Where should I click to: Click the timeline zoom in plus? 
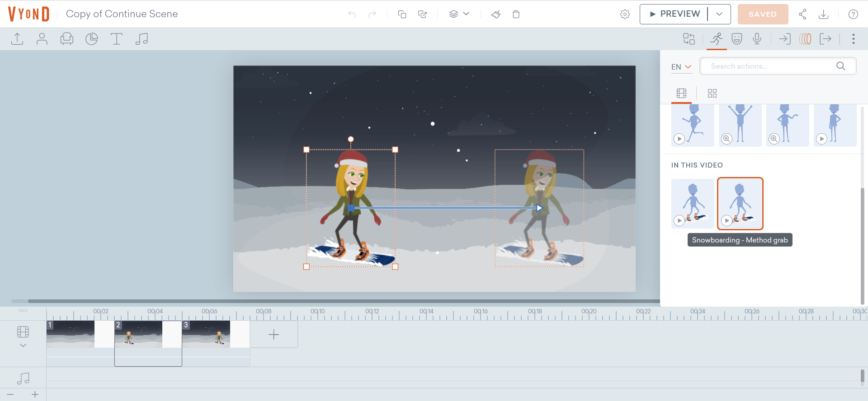35,395
